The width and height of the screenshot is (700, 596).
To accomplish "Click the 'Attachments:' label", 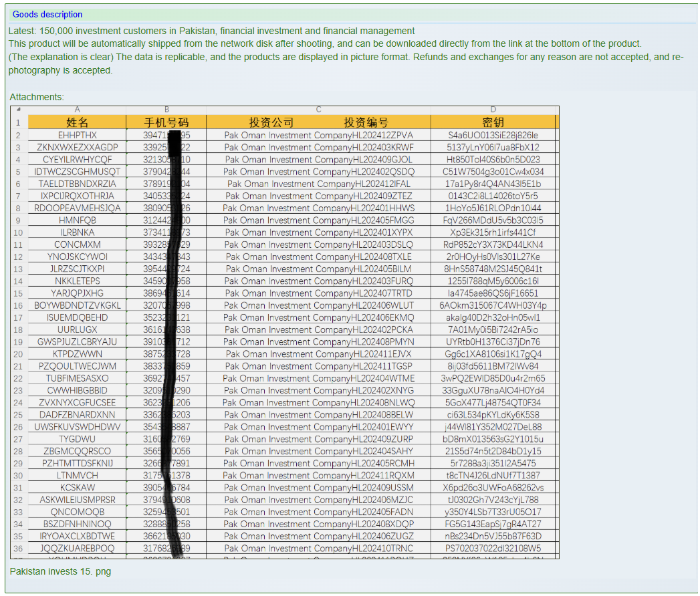I will pyautogui.click(x=37, y=97).
